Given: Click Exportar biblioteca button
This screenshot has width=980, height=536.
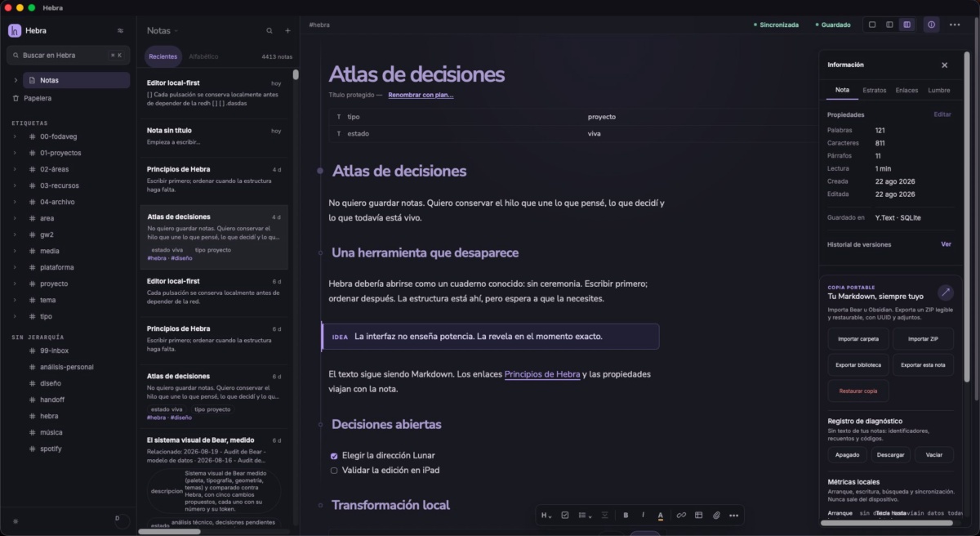Looking at the screenshot, I should [x=858, y=364].
